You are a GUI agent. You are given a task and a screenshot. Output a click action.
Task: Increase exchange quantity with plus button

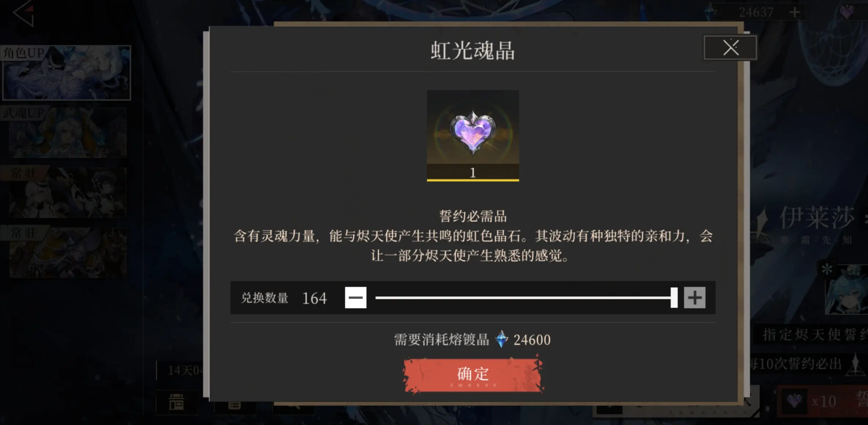pyautogui.click(x=694, y=297)
